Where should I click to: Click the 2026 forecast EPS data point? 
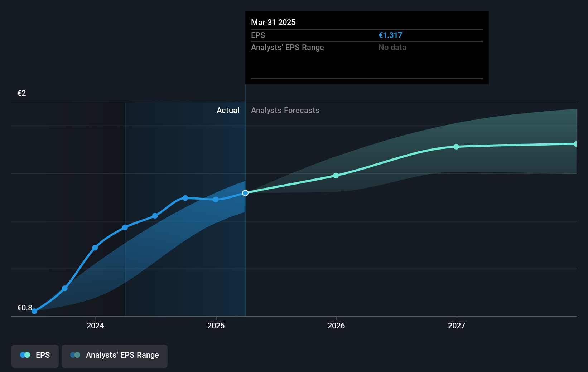click(x=336, y=176)
